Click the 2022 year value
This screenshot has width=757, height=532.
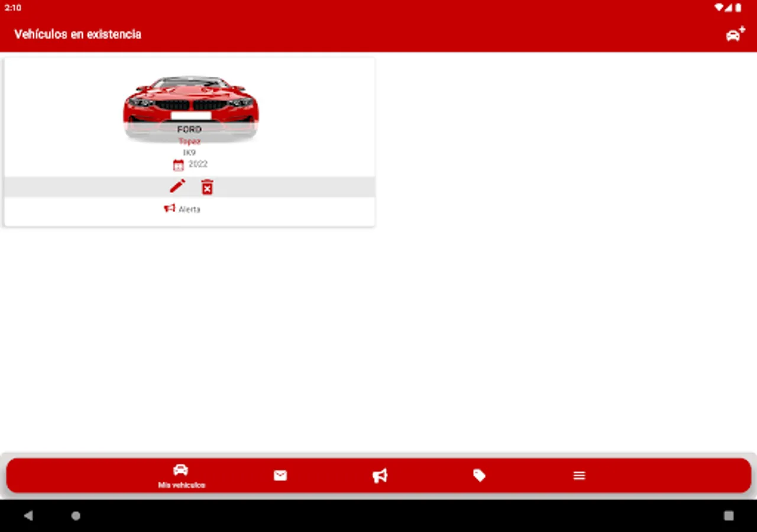pyautogui.click(x=198, y=164)
